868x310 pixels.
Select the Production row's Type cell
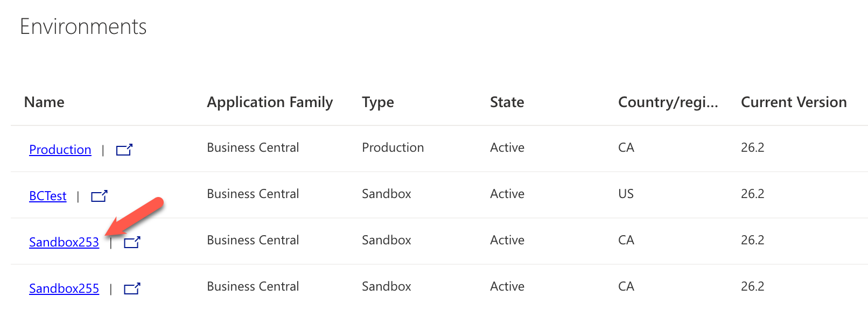393,147
